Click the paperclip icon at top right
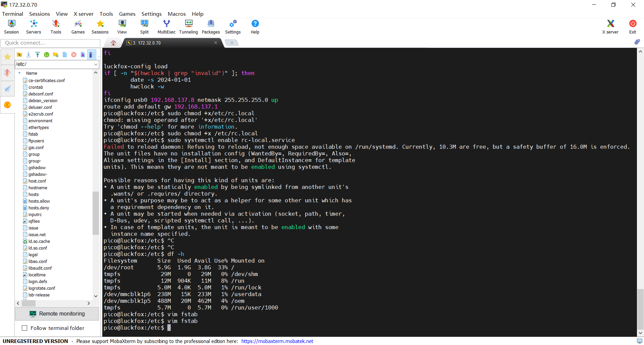This screenshot has width=644, height=345. tap(637, 42)
